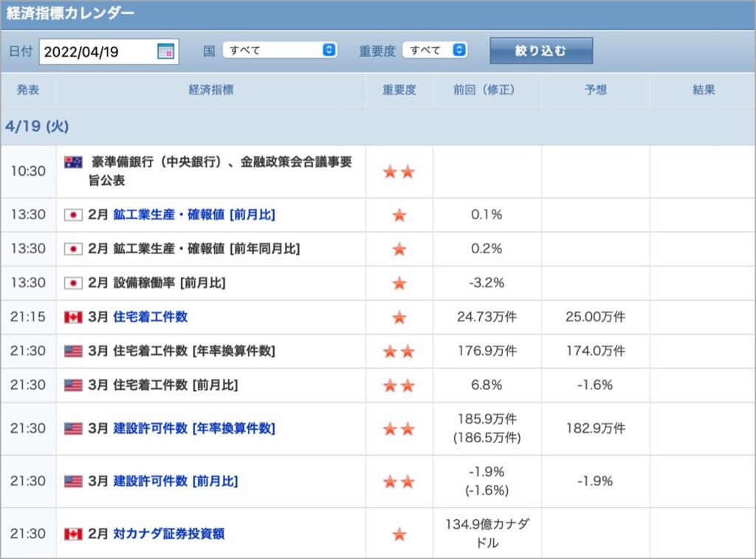Click the Japan flag beside 鉱工業生産 前年同月比
This screenshot has width=756, height=559.
[73, 249]
